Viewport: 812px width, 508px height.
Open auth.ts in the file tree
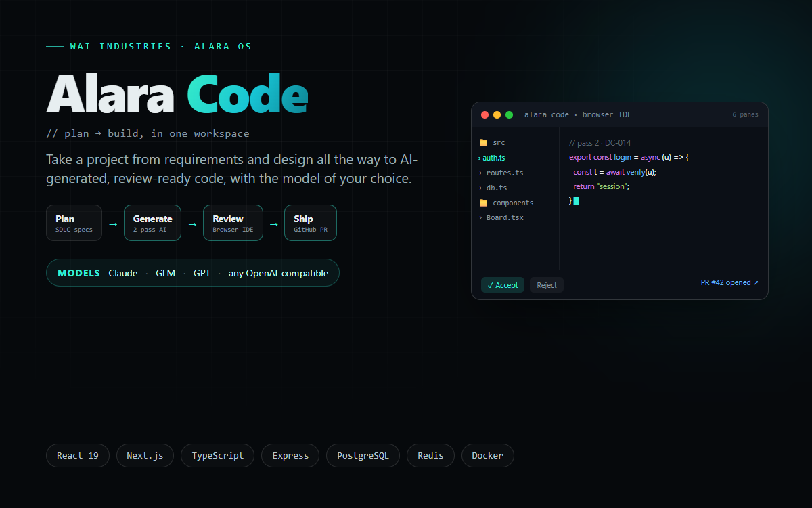tap(494, 158)
